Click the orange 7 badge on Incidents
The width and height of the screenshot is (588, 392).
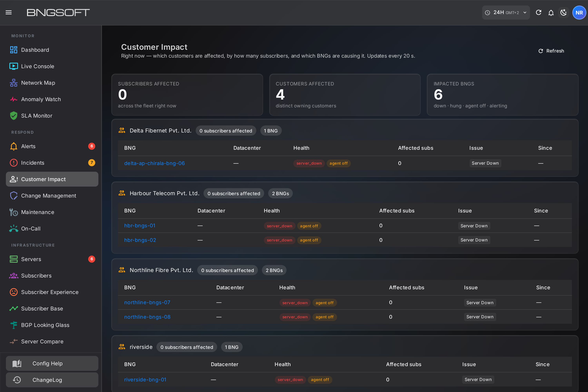(x=92, y=163)
